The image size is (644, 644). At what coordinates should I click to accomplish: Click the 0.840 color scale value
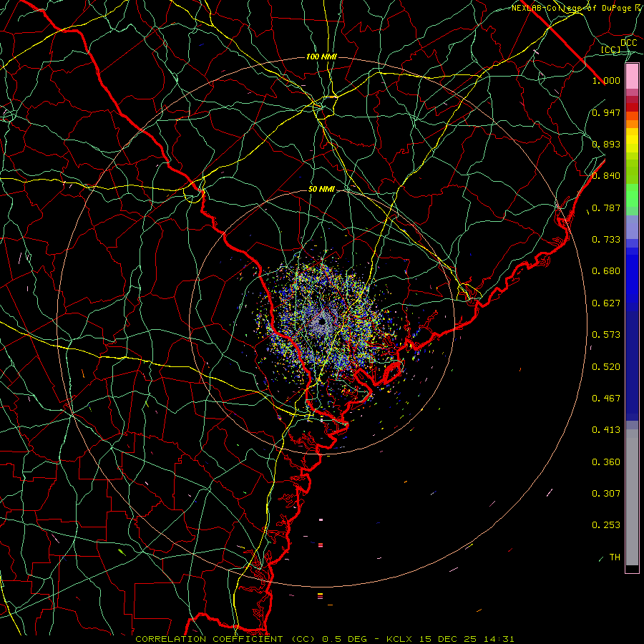coord(606,176)
